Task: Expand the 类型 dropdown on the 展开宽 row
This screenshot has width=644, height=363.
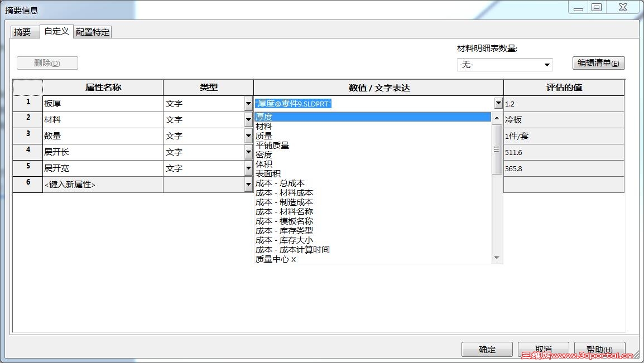Action: [248, 168]
